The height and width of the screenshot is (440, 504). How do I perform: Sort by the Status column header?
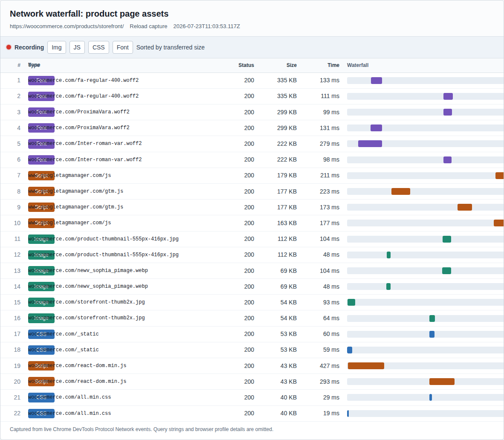click(x=246, y=65)
